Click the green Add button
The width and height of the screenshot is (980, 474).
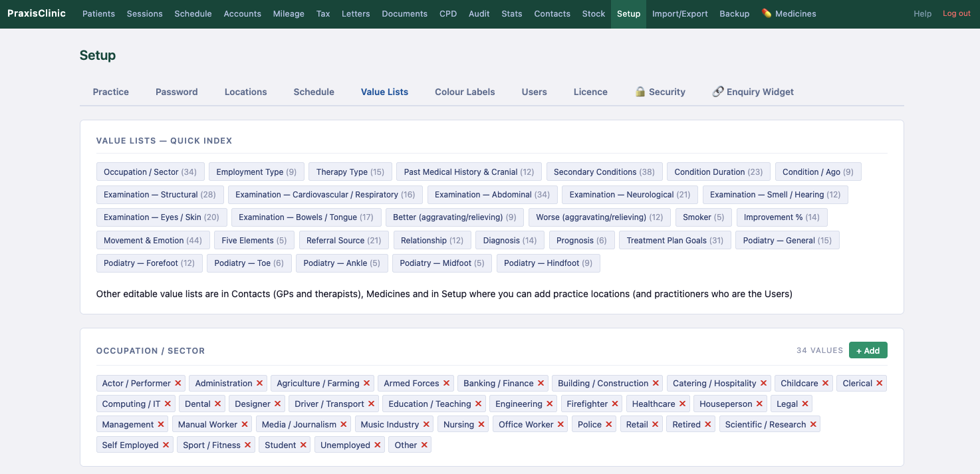(x=868, y=350)
